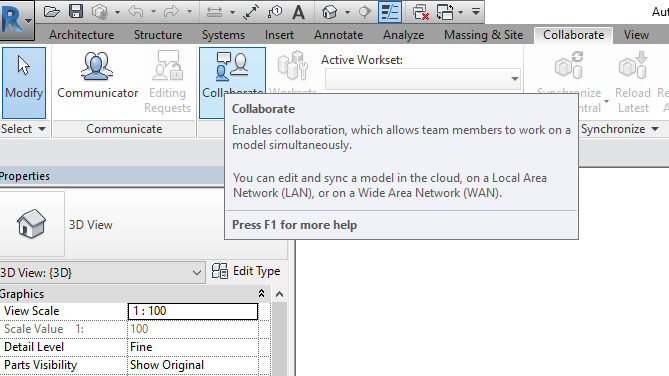669x376 pixels.
Task: Open the Redo history dropdown arrow
Action: [x=189, y=12]
